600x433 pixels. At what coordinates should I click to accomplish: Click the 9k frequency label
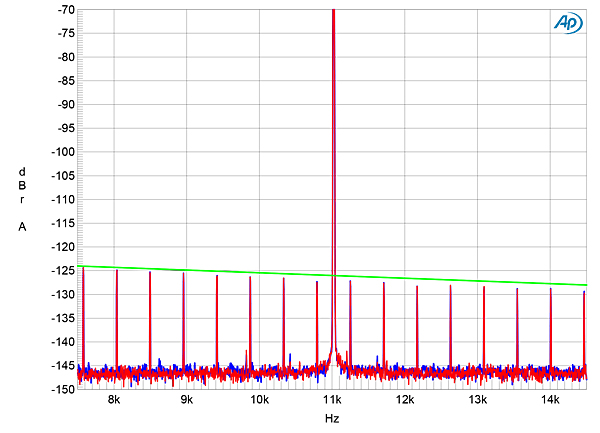point(187,400)
